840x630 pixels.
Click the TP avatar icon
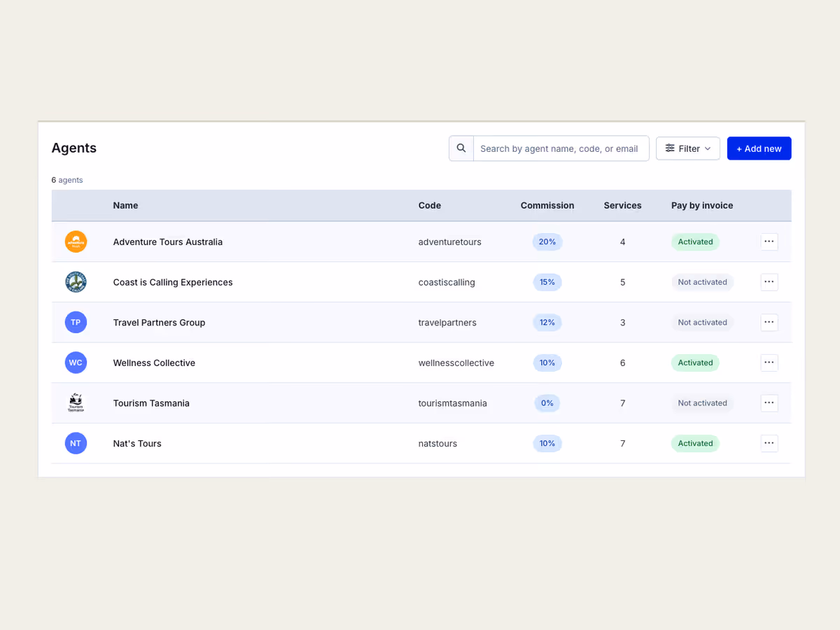(x=76, y=322)
